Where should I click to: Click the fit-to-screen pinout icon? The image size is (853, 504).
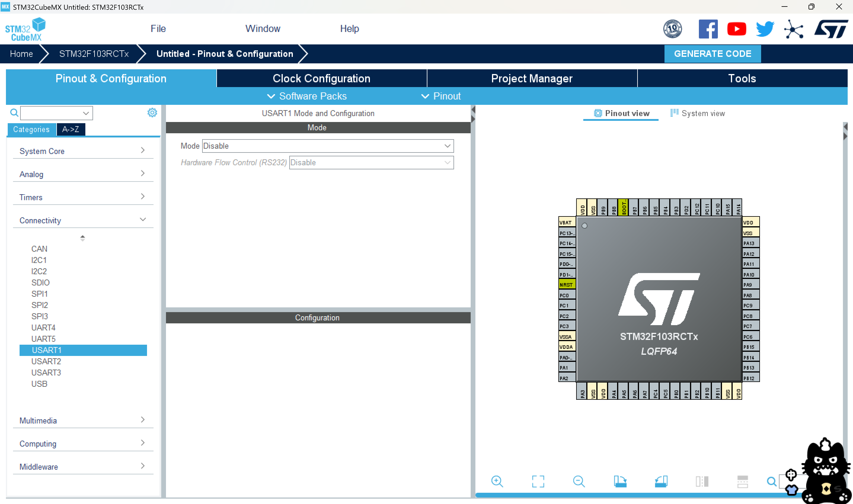[538, 481]
